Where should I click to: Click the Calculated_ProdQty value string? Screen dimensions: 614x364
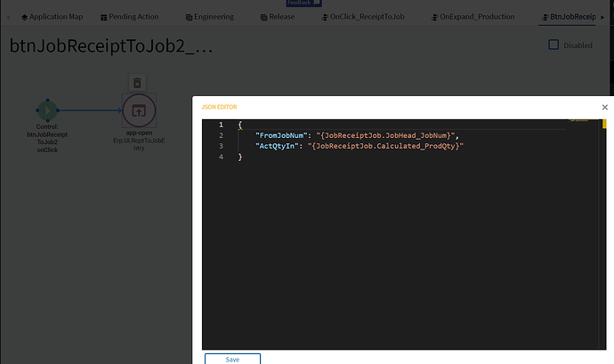[x=385, y=146]
